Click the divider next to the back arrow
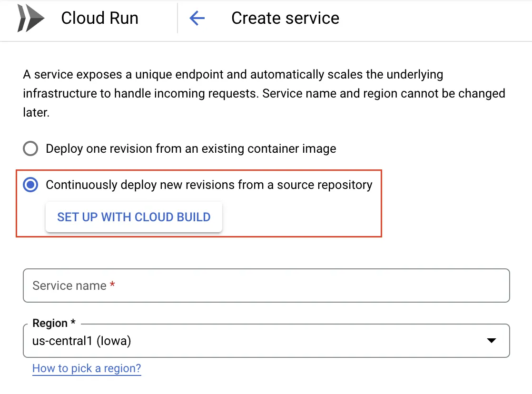 point(177,19)
